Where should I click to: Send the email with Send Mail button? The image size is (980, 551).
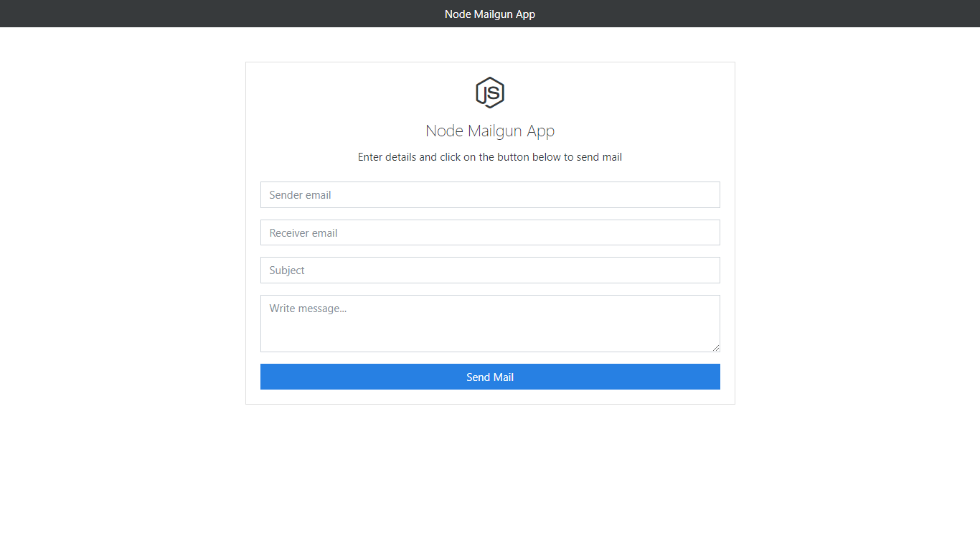(x=490, y=377)
